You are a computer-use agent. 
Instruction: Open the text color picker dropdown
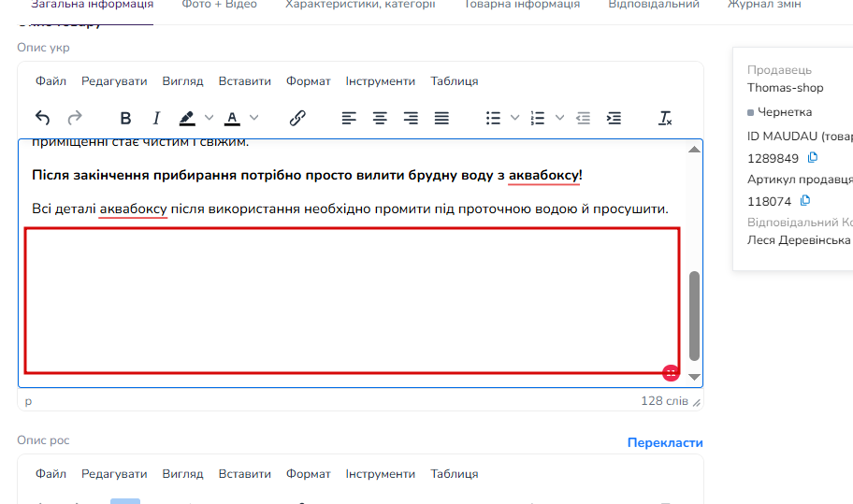254,118
